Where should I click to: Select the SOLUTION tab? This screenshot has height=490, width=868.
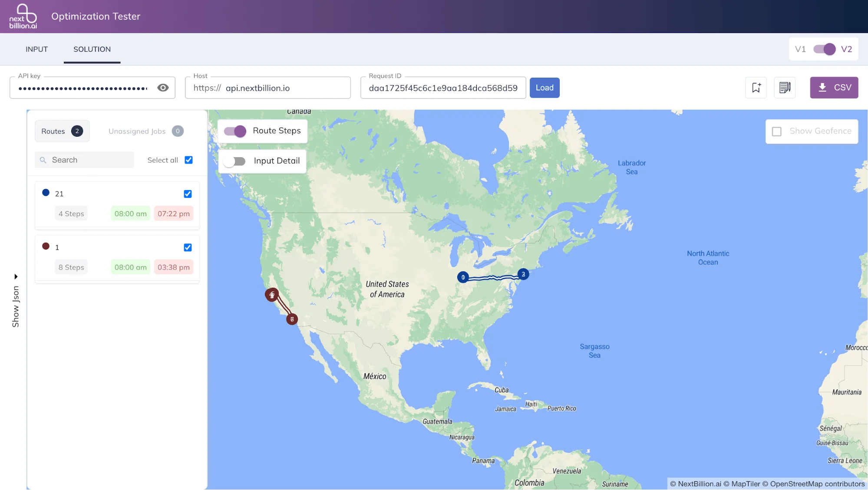(x=92, y=49)
